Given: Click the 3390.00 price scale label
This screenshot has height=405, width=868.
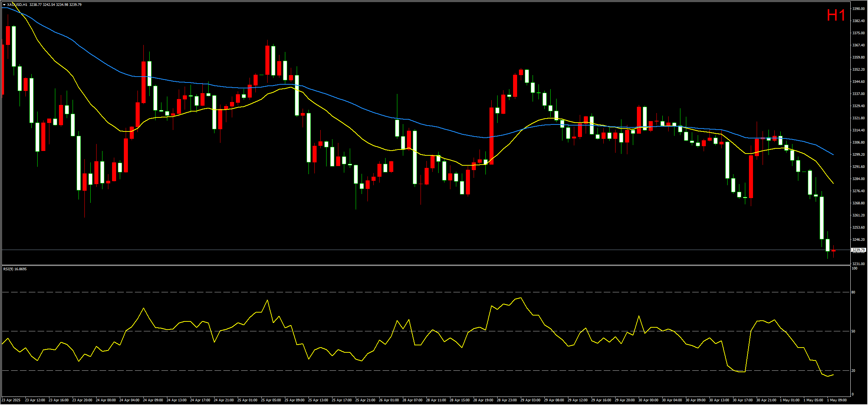Looking at the screenshot, I should point(858,8).
